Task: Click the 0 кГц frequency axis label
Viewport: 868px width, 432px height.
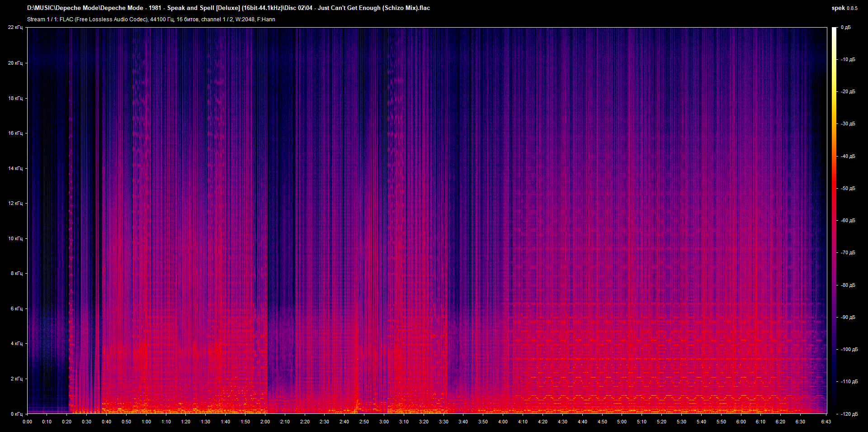Action: (x=16, y=414)
